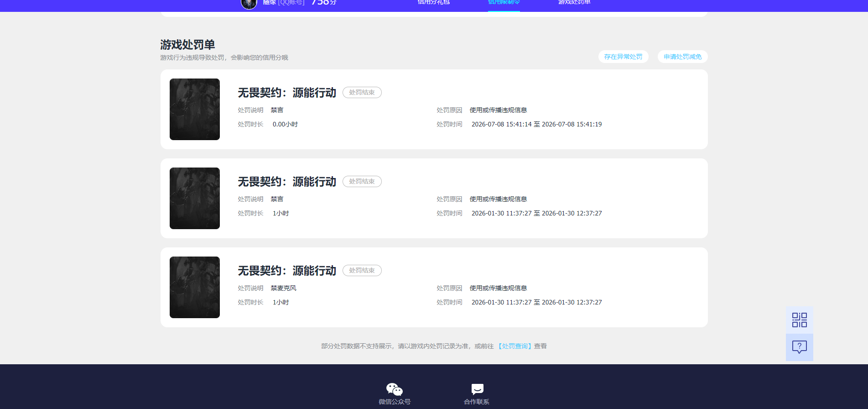Click the 禁麦克风 penalty description
This screenshot has width=868, height=409.
(283, 288)
